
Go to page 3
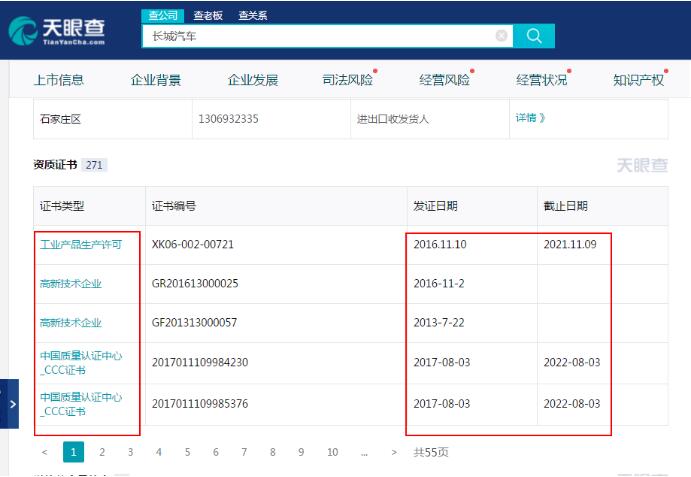point(130,452)
